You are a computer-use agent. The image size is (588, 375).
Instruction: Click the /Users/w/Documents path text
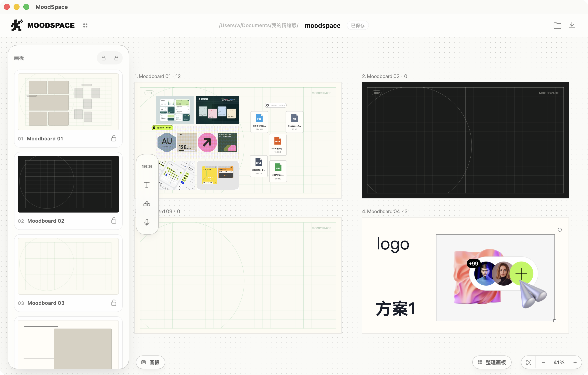pos(259,25)
